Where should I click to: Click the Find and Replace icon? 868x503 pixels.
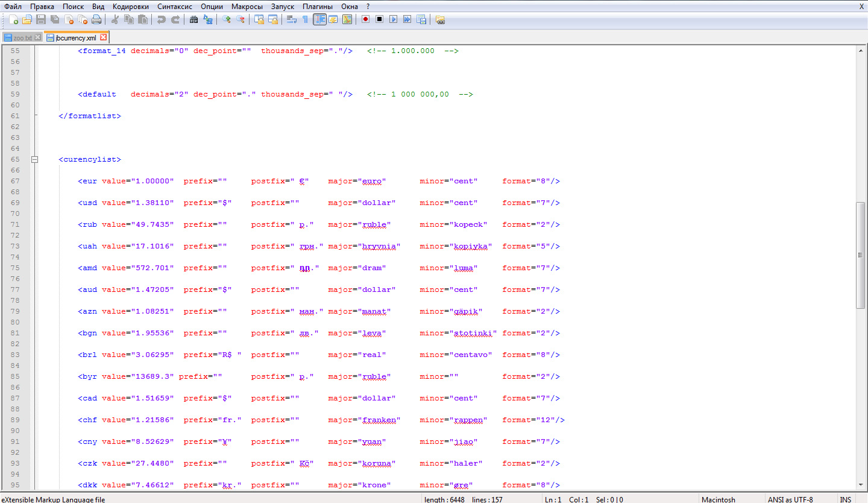(x=208, y=19)
